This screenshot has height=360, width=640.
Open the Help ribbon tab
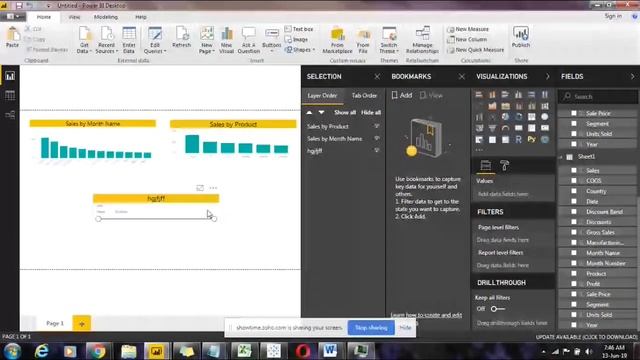tap(140, 17)
